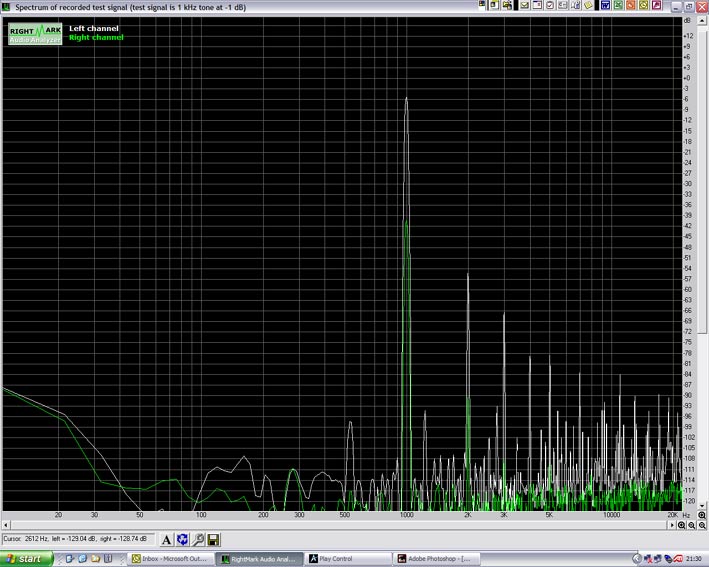Click the magenta Office app icon in the shortcut bar
The height and width of the screenshot is (567, 709).
tap(657, 5)
